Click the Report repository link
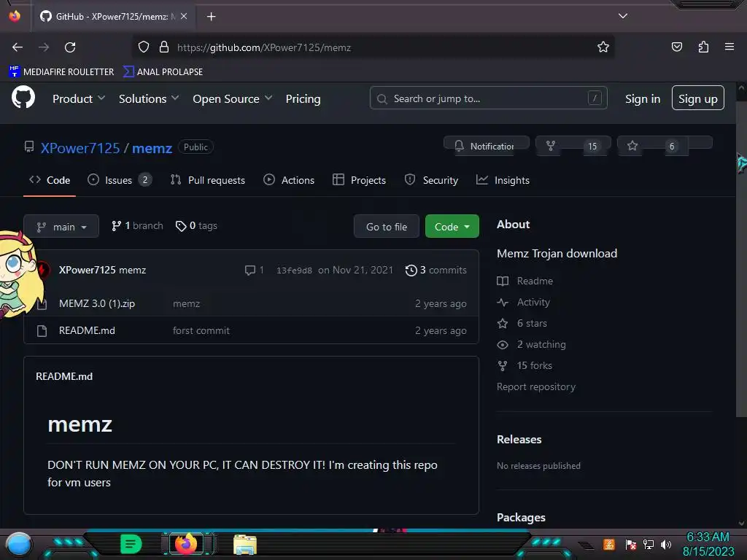Screen dimensions: 747x560 (536, 386)
